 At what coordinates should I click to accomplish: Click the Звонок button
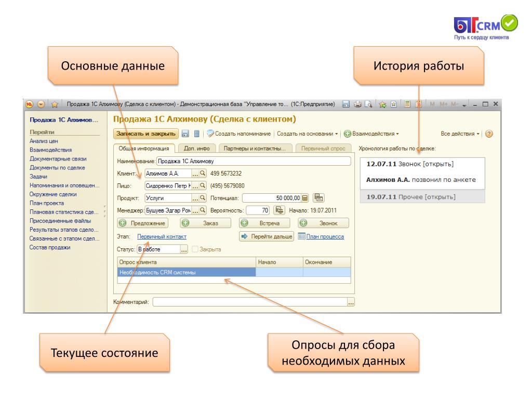(324, 223)
